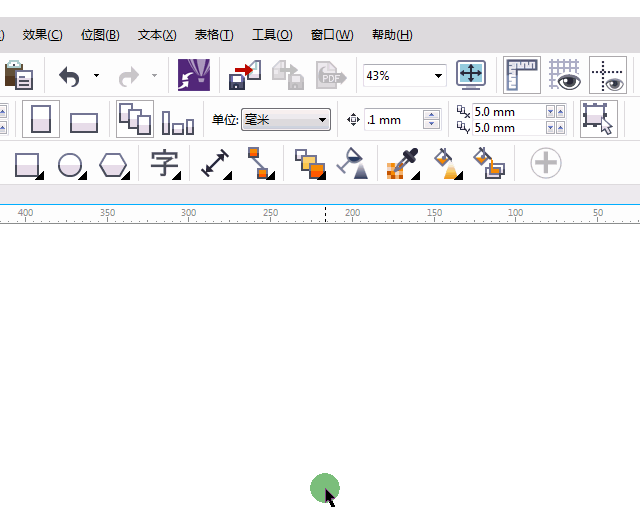Toggle the show guidelines eye icon
The height and width of the screenshot is (514, 640).
pos(608,75)
